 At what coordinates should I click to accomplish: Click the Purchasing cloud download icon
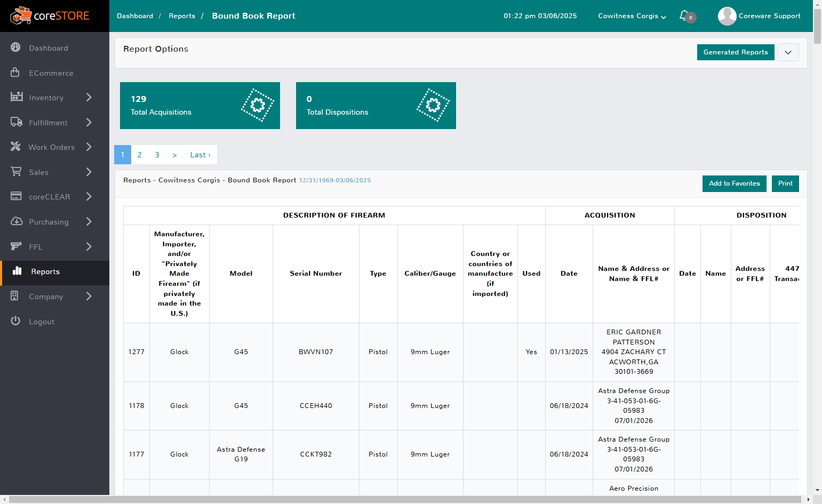coord(17,221)
